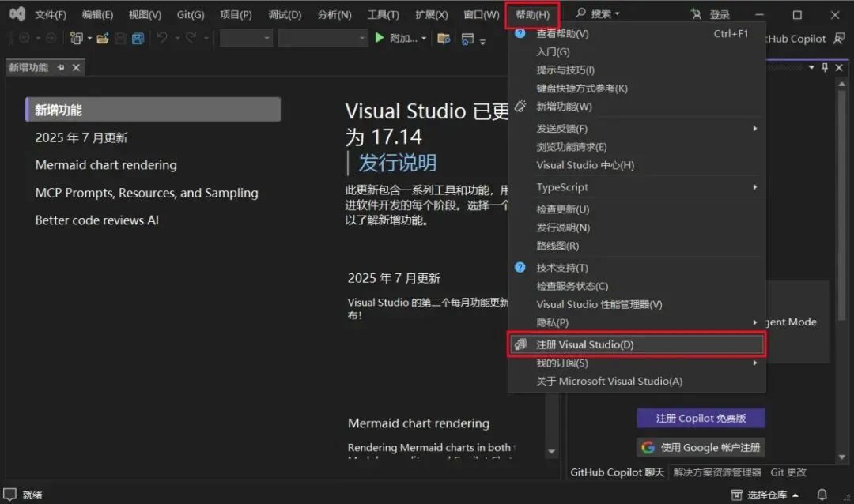Click the login person icon
Screen dimensions: 854x504
pyautogui.click(x=696, y=14)
